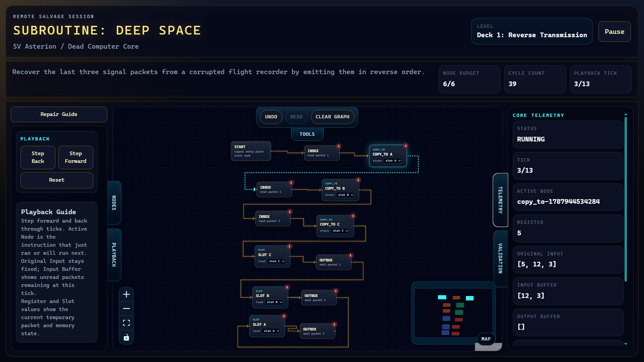
Task: Open the SLOT C load dropdown
Action: (277, 261)
